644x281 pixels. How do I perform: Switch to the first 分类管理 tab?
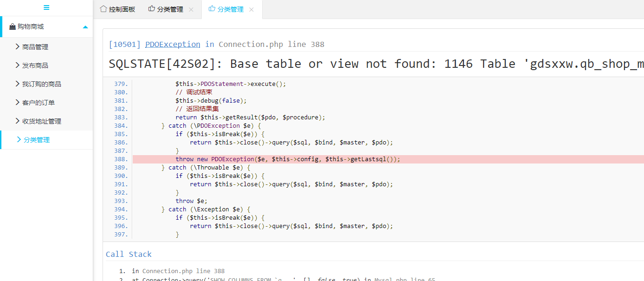[x=170, y=9]
